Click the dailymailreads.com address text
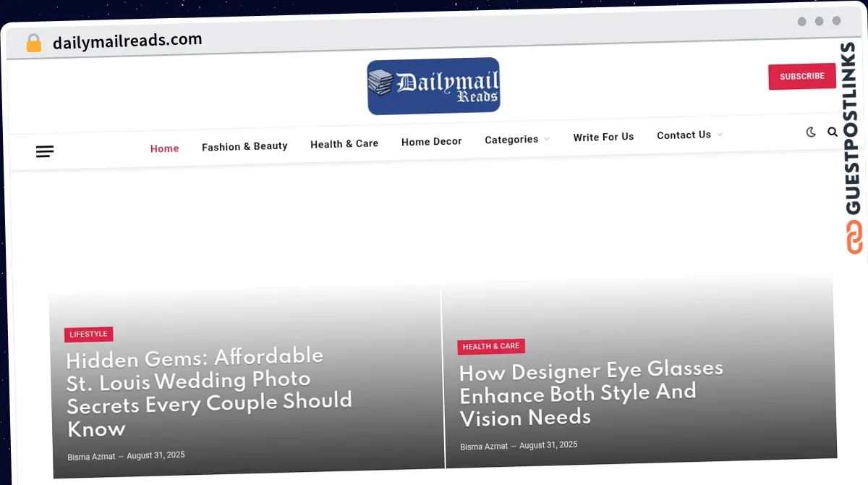The height and width of the screenshot is (485, 868). (127, 41)
